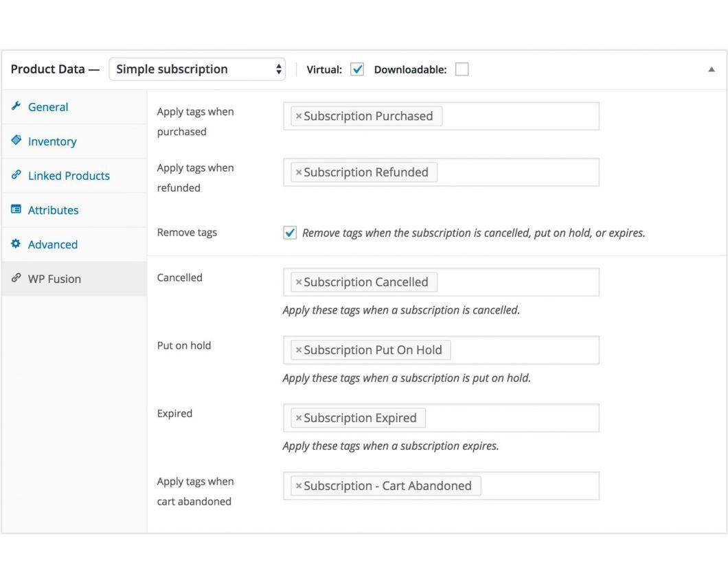Go to the Attributes section link
Screen dimensions: 728x582
(53, 210)
